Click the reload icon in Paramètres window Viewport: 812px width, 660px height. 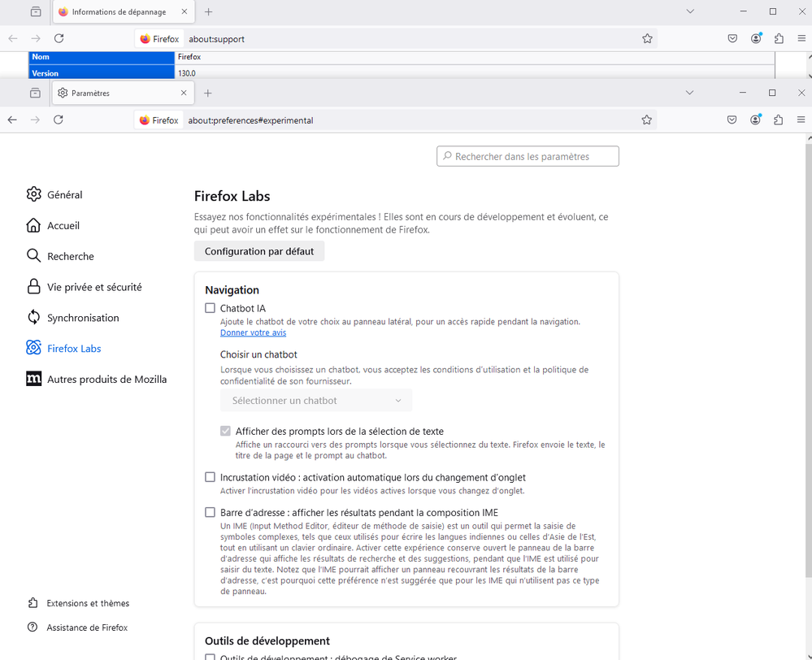(59, 119)
